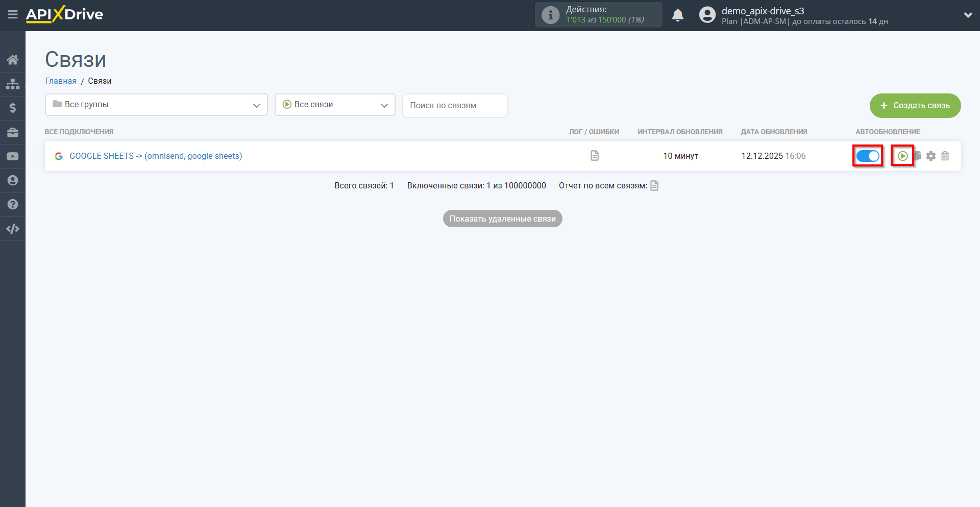Open the API developer sidebar icon
The height and width of the screenshot is (507, 980).
[x=12, y=228]
